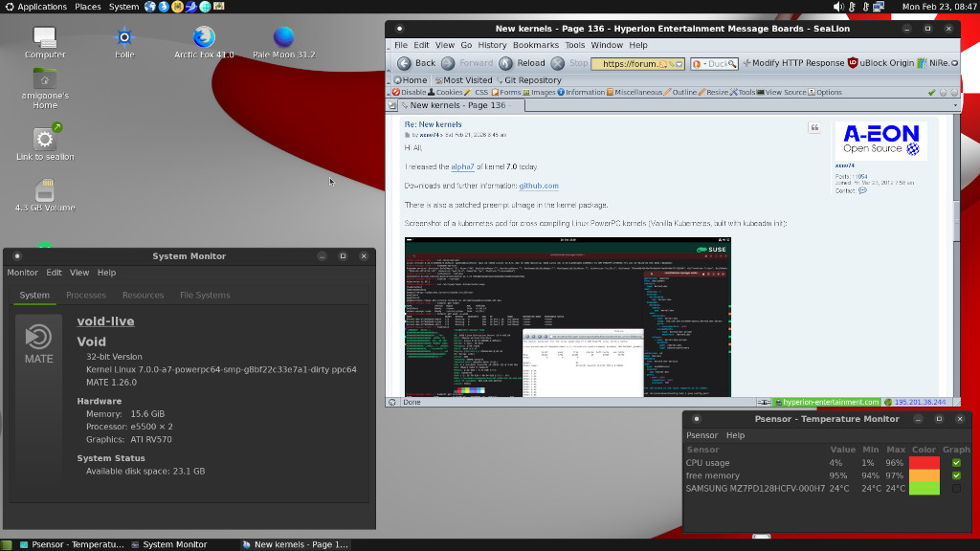Click the quote icon on the forum post

[814, 128]
